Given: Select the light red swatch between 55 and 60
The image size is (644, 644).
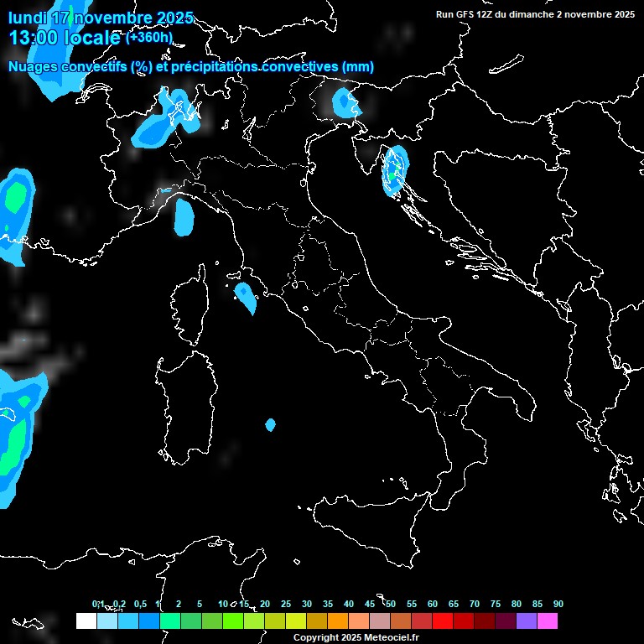Looking at the screenshot, I should [422, 621].
